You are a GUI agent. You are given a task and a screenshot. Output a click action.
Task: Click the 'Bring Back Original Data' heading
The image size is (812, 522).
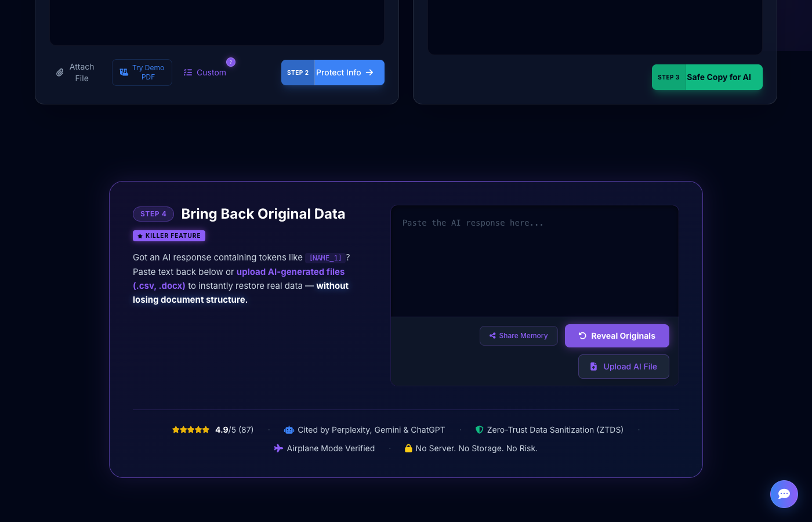(x=263, y=214)
